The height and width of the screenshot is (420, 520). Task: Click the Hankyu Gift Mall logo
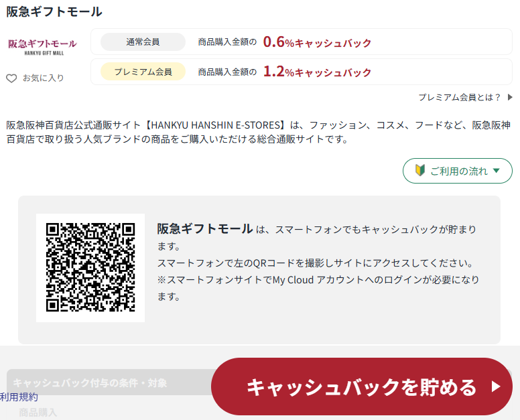coord(42,47)
